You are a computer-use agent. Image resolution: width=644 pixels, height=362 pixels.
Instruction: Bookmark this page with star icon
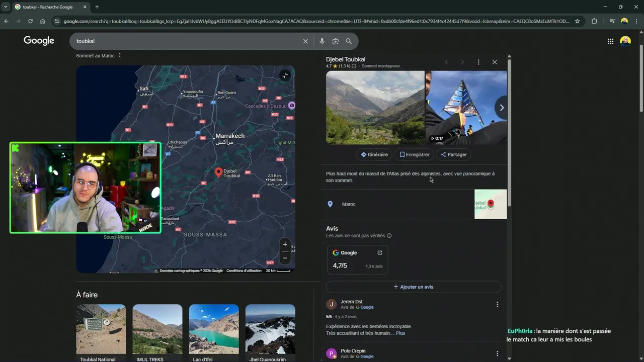[577, 21]
